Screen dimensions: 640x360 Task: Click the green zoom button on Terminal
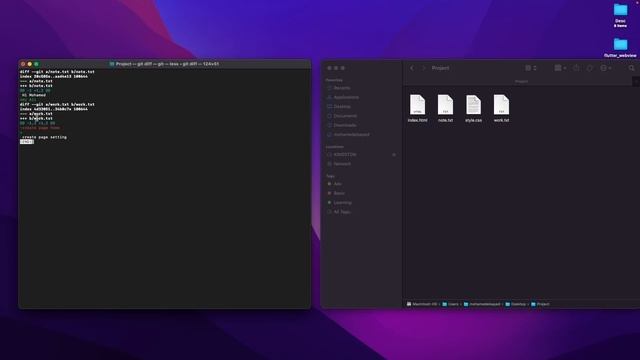(x=36, y=64)
